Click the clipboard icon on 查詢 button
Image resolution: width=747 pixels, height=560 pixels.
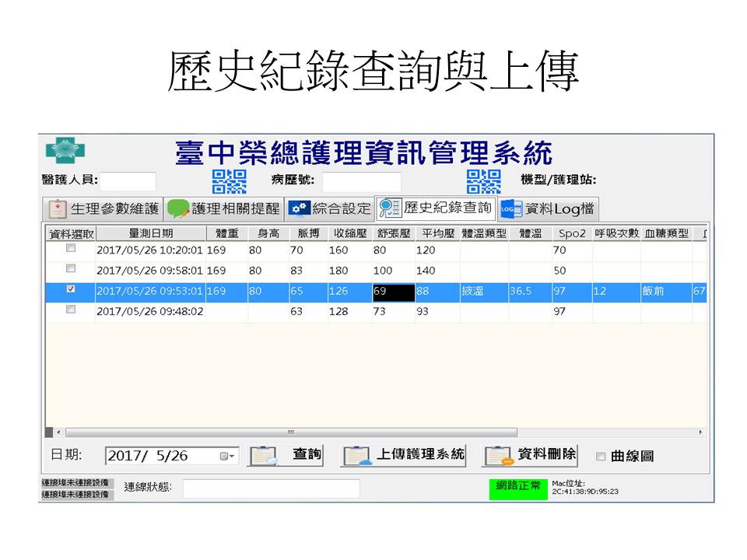[264, 456]
